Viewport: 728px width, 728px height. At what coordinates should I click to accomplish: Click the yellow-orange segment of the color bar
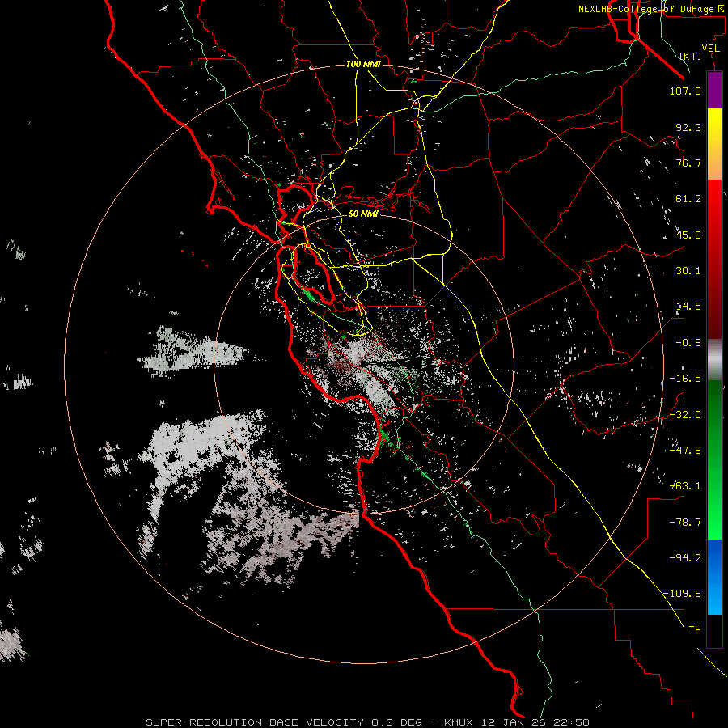(714, 144)
